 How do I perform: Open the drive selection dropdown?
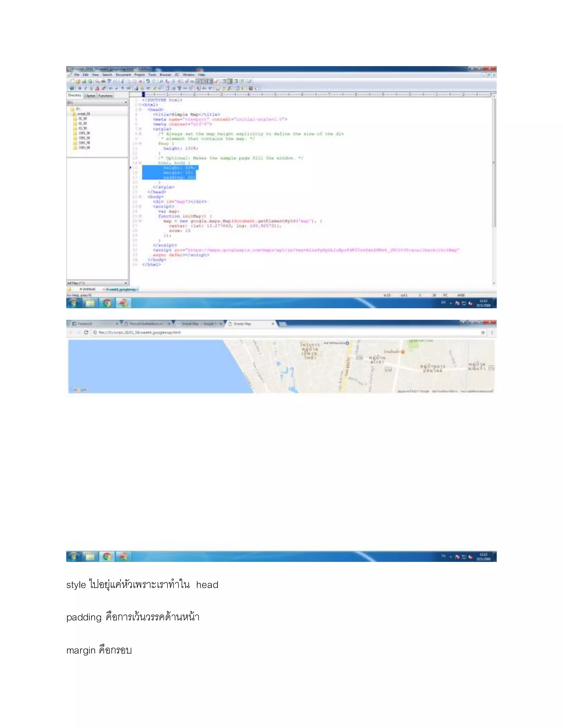[125, 103]
